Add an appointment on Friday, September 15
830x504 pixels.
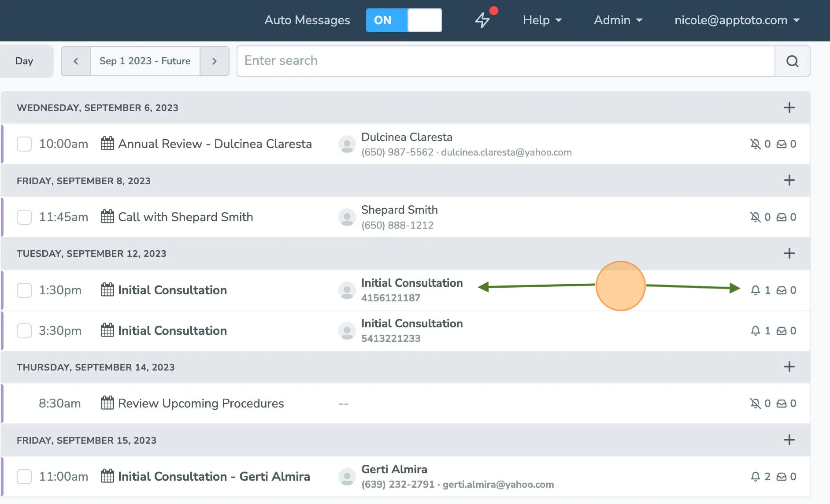click(x=789, y=440)
